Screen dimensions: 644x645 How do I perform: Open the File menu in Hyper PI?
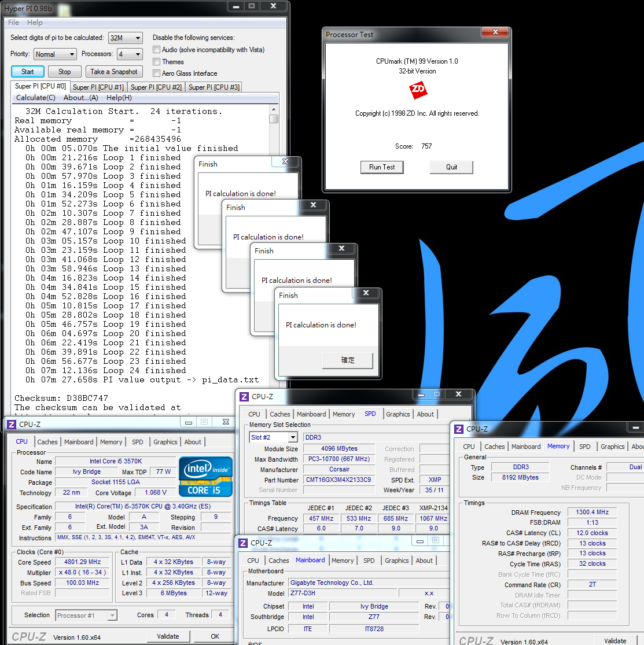tap(13, 23)
